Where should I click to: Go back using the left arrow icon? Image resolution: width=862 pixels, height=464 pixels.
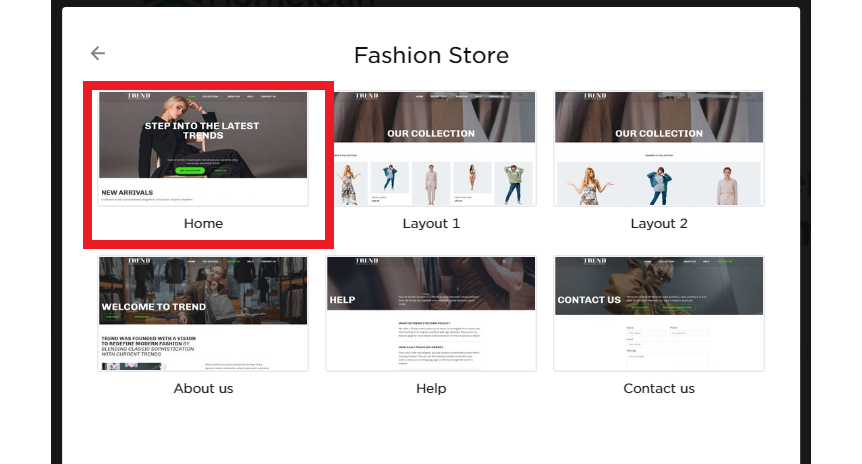[98, 53]
